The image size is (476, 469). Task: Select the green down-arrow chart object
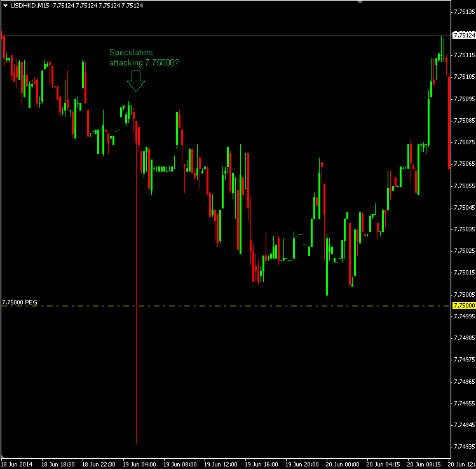136,81
